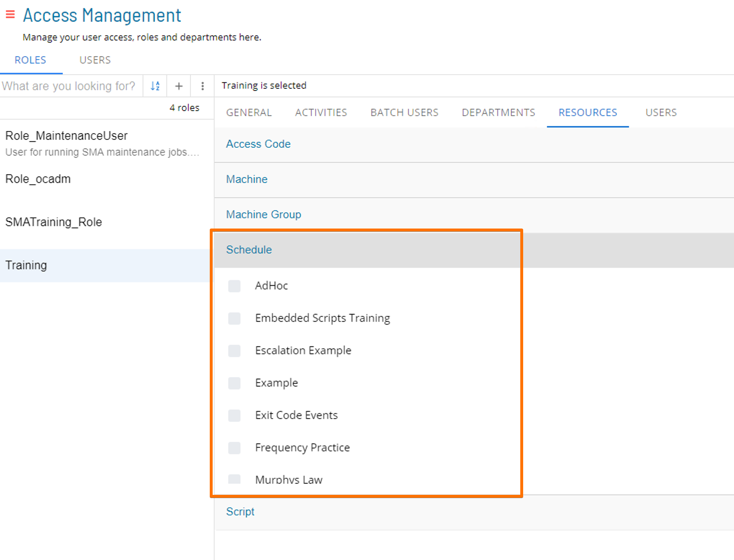Click the Access Management page title
Image resolution: width=734 pixels, height=560 pixels.
102,15
